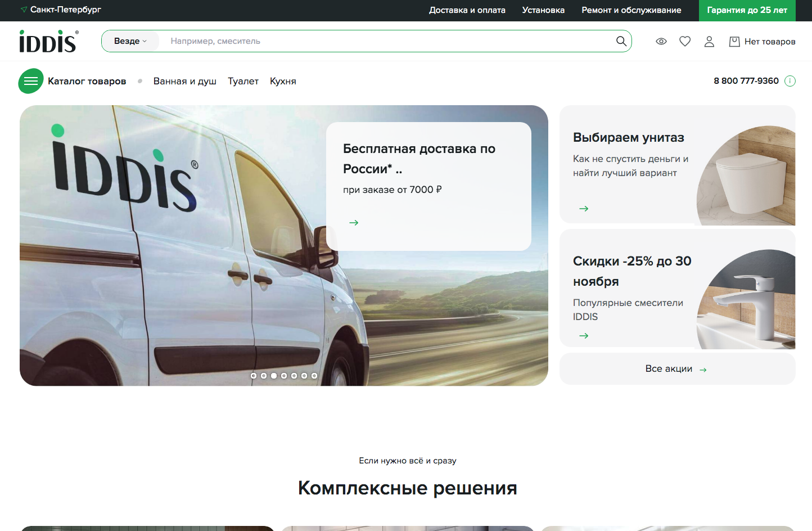
Task: Click text Популярные смесители IDDIS
Action: (628, 309)
